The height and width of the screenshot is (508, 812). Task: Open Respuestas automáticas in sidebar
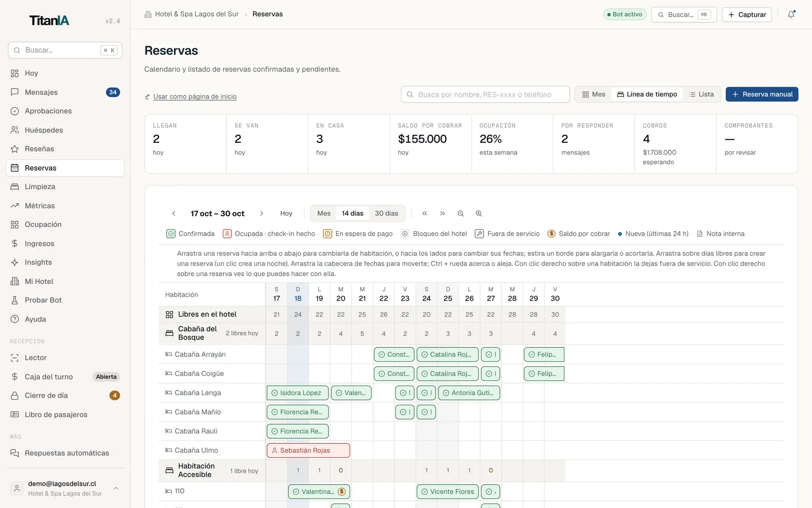tap(65, 453)
